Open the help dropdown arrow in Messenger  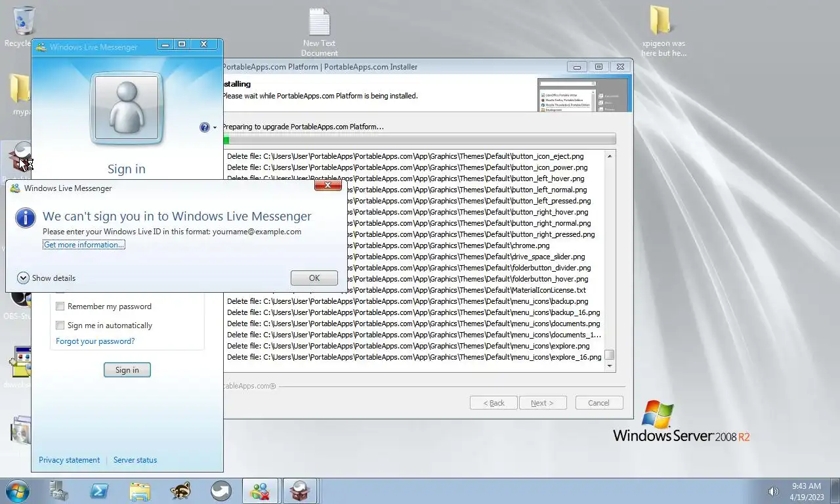tap(215, 128)
